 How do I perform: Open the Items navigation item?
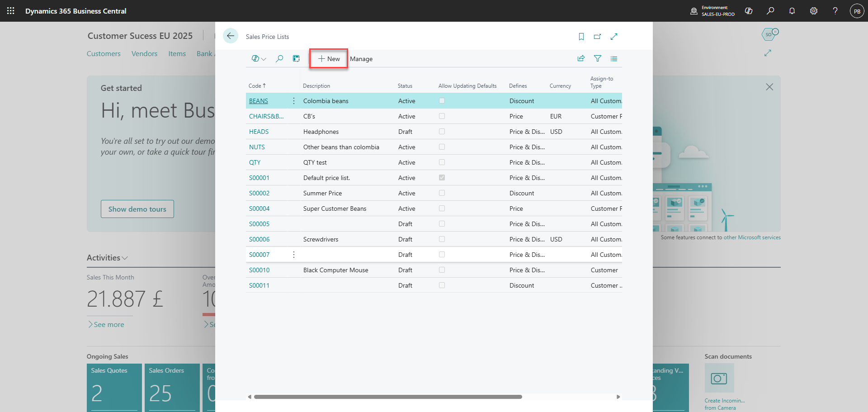point(177,53)
